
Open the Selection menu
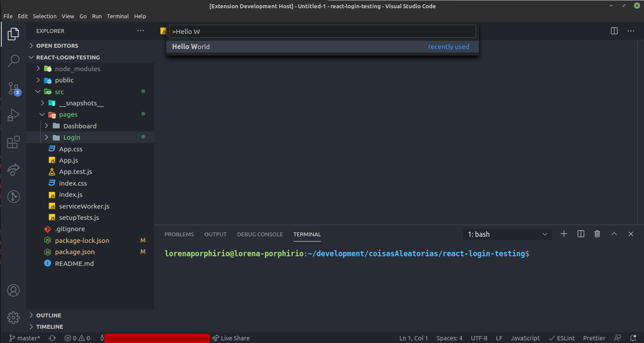pos(45,16)
